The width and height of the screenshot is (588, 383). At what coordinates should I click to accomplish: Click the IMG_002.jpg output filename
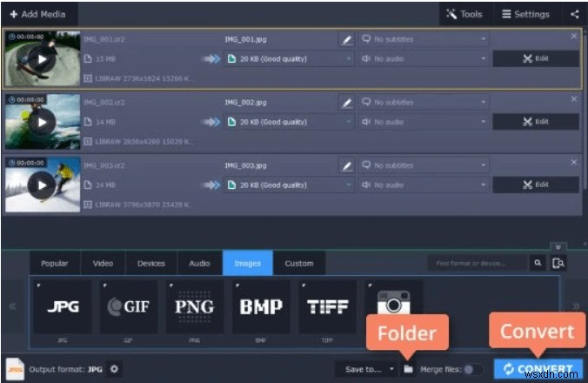point(245,103)
